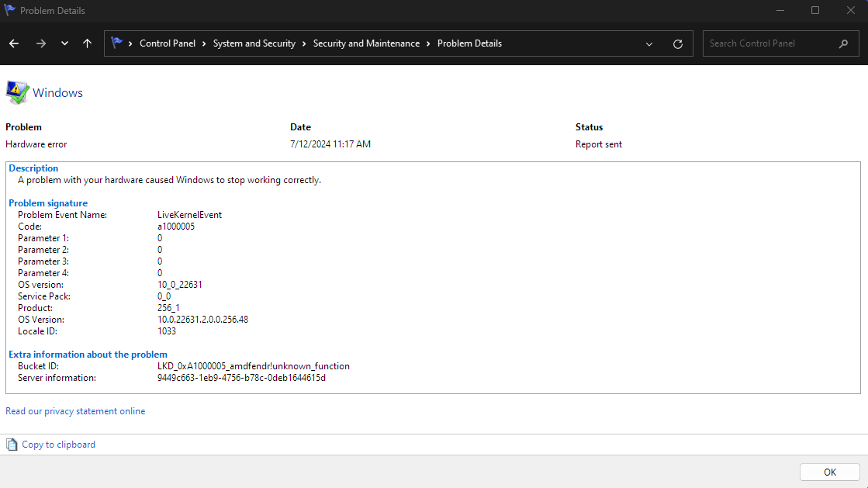Image resolution: width=868 pixels, height=488 pixels.
Task: Click the Windows problem report icon
Action: click(17, 92)
